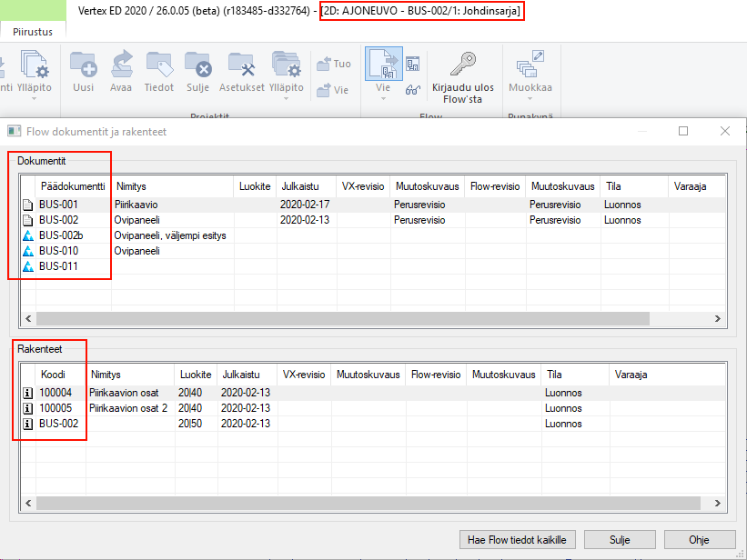Select the BUS-002b document entry
The width and height of the screenshot is (747, 560).
(62, 235)
